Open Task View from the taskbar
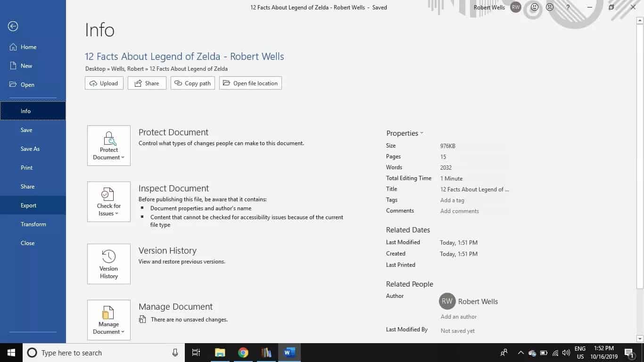 click(x=196, y=353)
